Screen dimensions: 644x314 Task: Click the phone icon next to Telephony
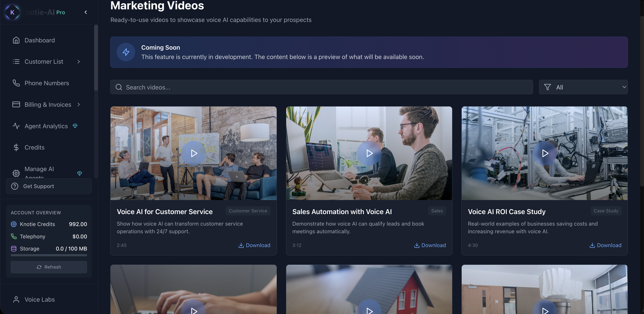tap(14, 236)
